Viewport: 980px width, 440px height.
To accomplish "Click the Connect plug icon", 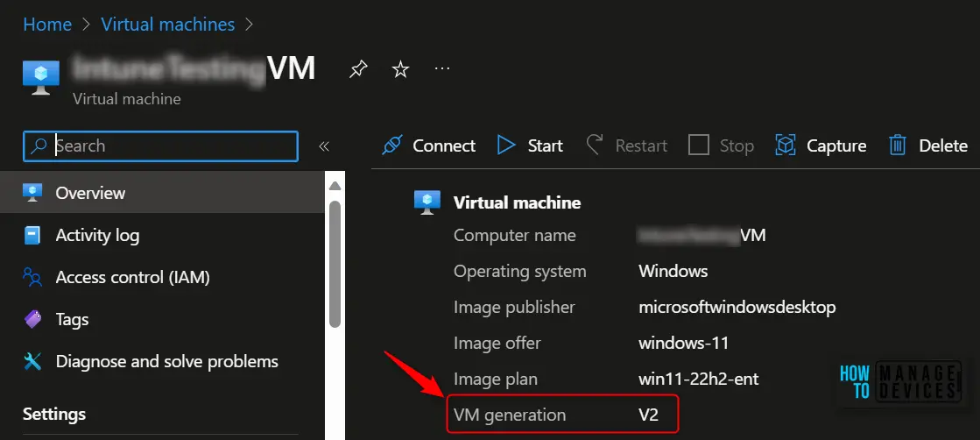I will (391, 145).
